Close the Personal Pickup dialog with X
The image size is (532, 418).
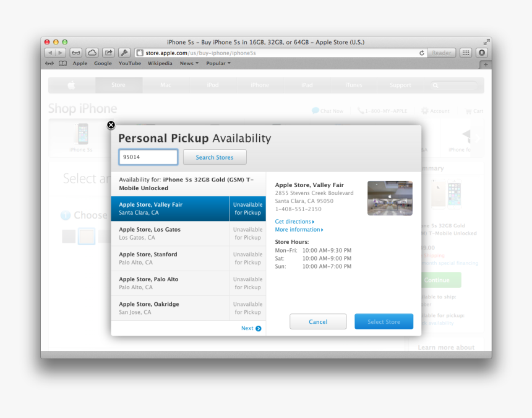tap(111, 125)
